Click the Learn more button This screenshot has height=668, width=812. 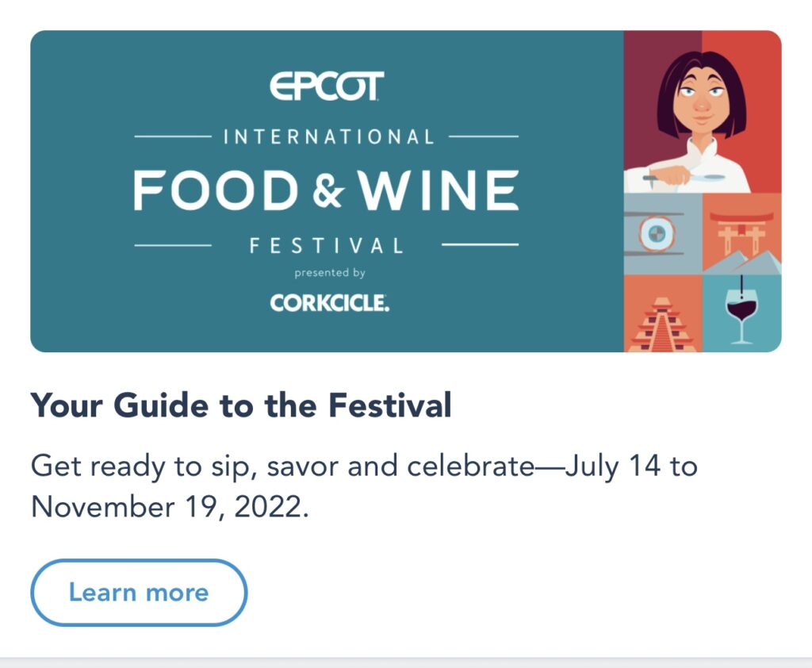click(x=139, y=593)
